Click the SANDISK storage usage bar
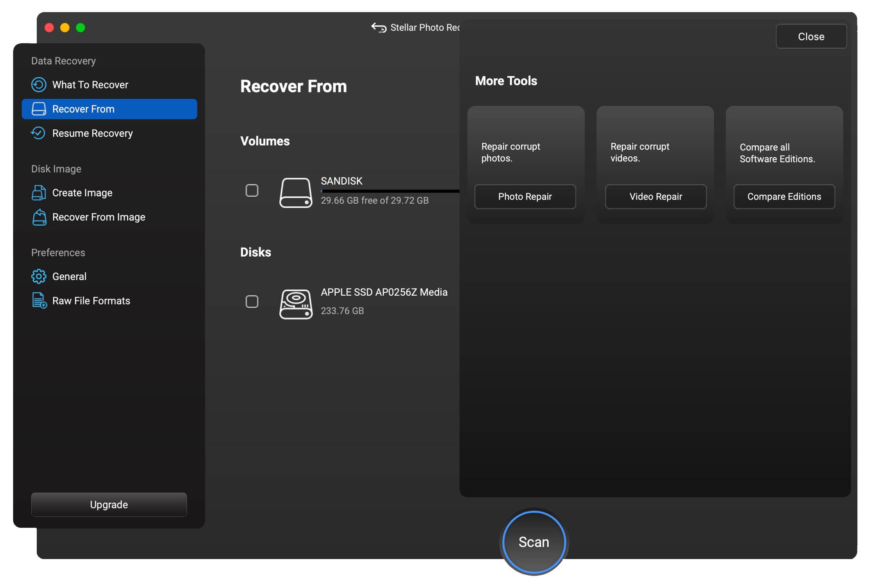This screenshot has width=884, height=588. 390,191
